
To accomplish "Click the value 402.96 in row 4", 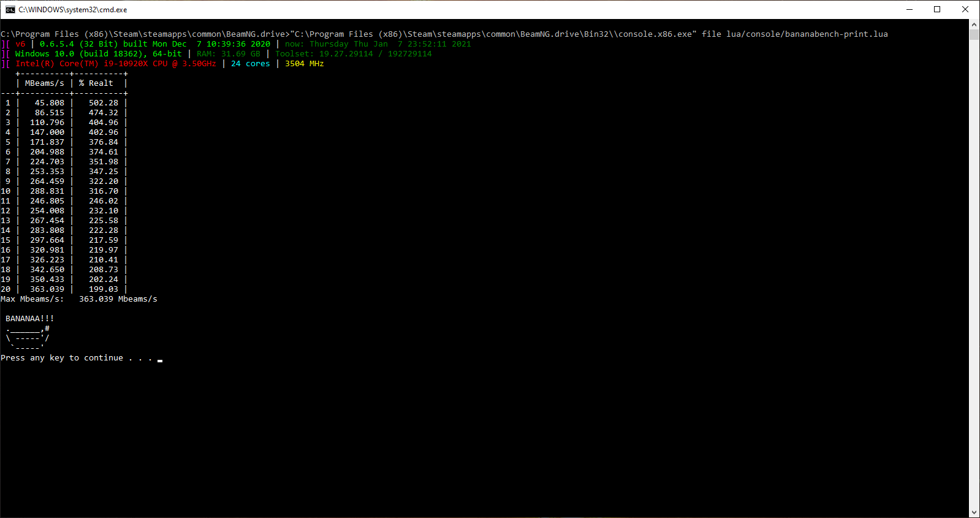I will 104,132.
